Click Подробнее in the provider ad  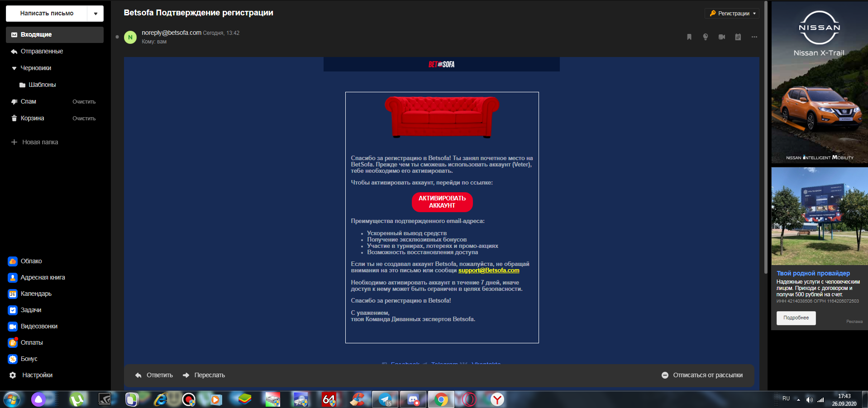[796, 318]
